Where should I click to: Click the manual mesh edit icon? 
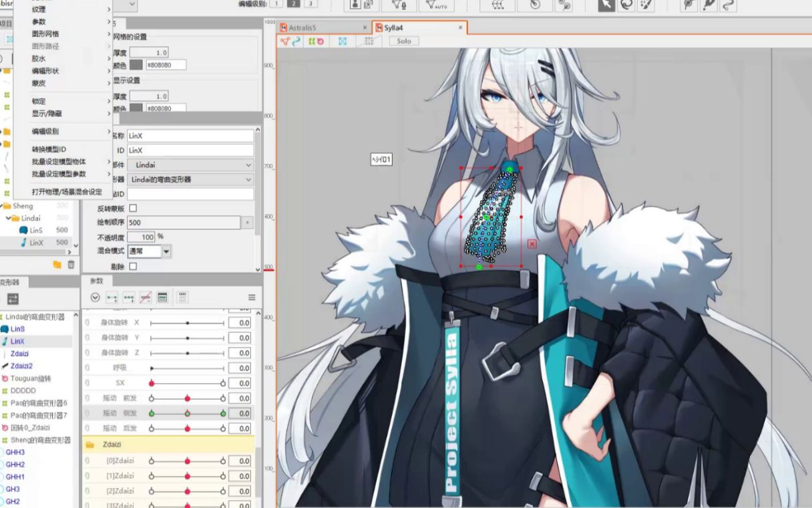399,5
